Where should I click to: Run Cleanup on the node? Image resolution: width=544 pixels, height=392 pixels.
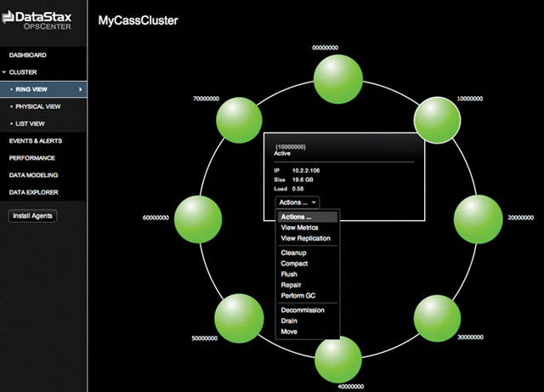(293, 253)
